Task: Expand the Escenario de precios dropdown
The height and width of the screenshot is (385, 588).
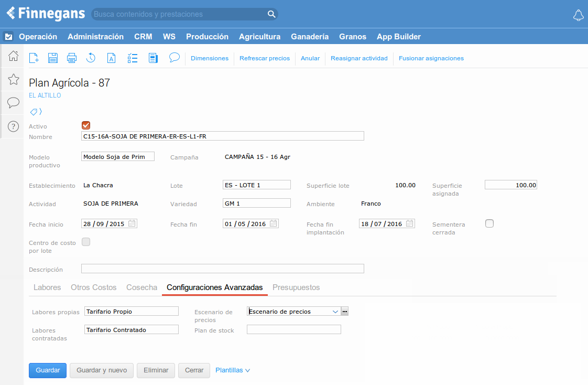Action: [335, 312]
